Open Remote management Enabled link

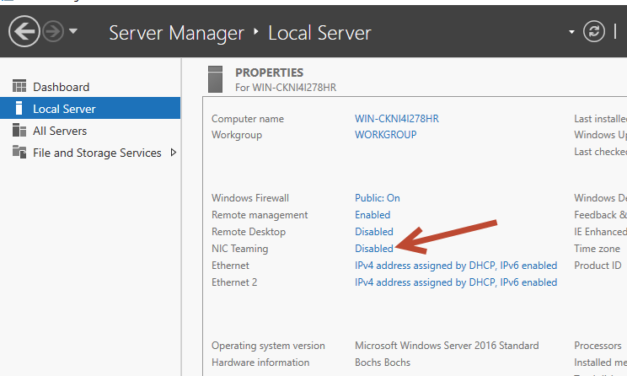coord(372,215)
